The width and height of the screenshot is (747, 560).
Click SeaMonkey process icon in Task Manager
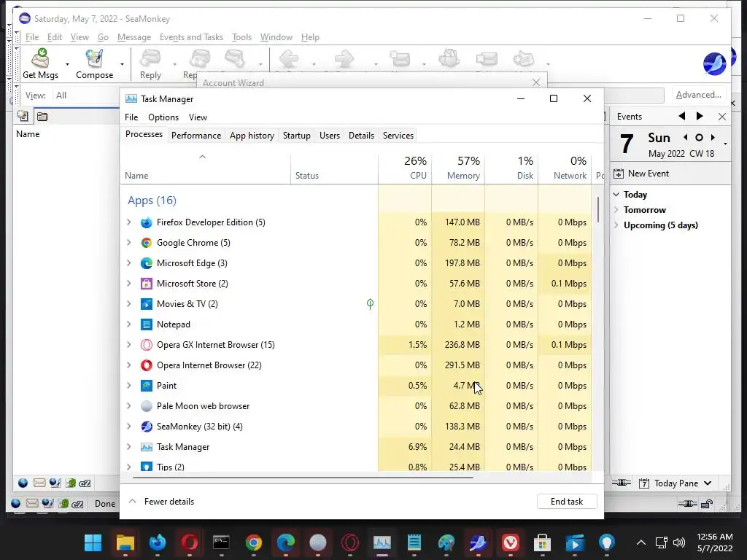[146, 427]
